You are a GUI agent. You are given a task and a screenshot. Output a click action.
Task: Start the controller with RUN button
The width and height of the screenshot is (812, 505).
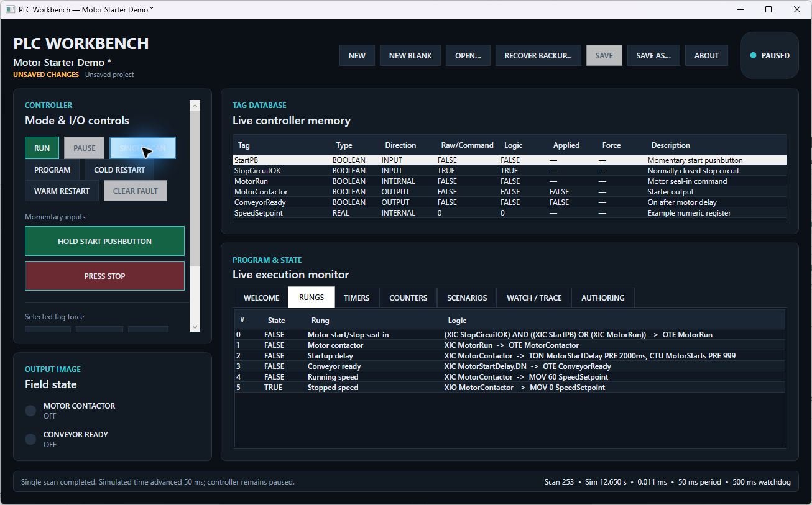pos(42,148)
